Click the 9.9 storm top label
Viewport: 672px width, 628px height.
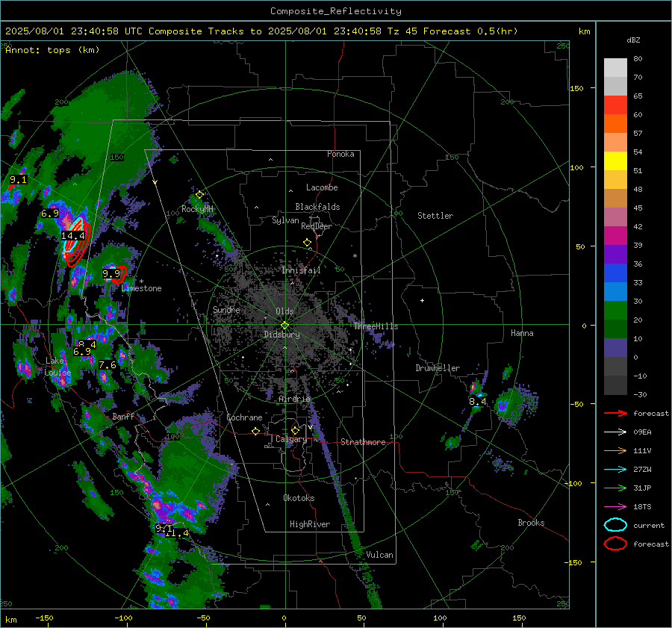[x=111, y=273]
